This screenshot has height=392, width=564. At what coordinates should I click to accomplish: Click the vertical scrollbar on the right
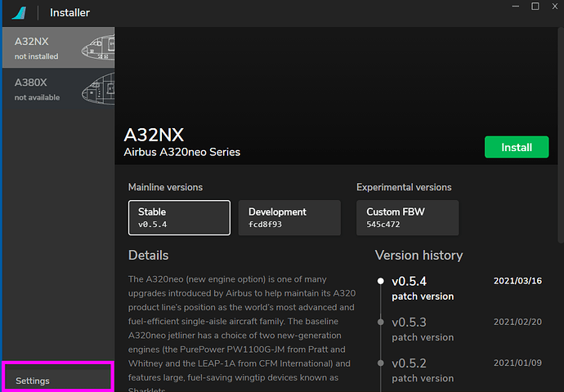pyautogui.click(x=561, y=136)
